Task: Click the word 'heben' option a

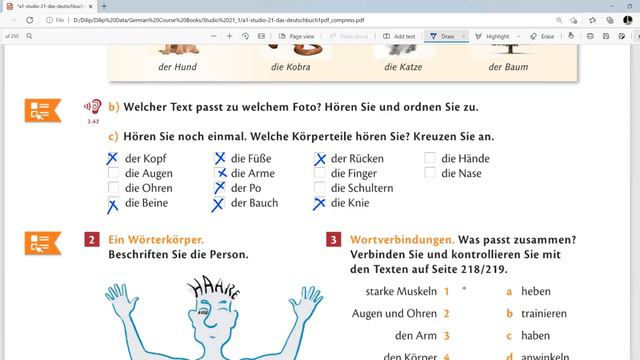Action: pos(536,291)
